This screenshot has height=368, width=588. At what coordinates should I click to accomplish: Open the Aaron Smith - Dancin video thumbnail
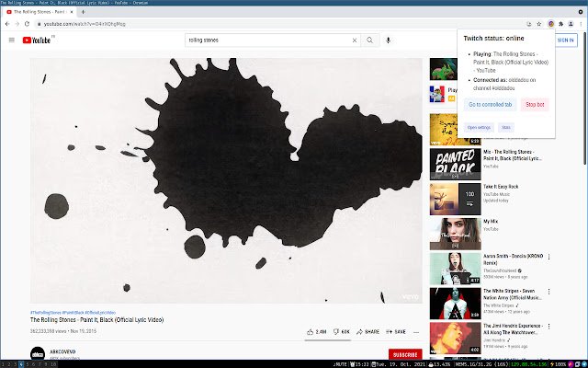click(x=456, y=269)
